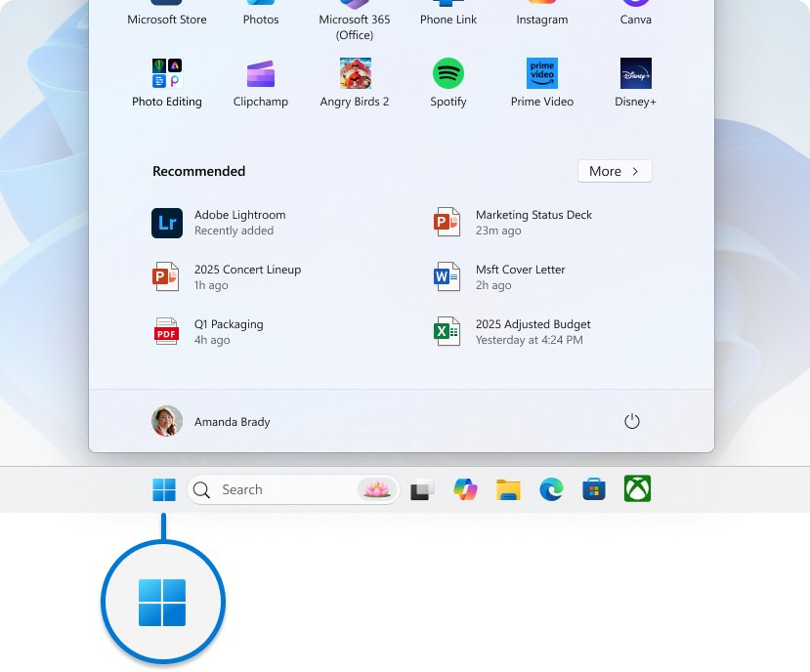Click the magnifier icon in Search box

(x=201, y=489)
